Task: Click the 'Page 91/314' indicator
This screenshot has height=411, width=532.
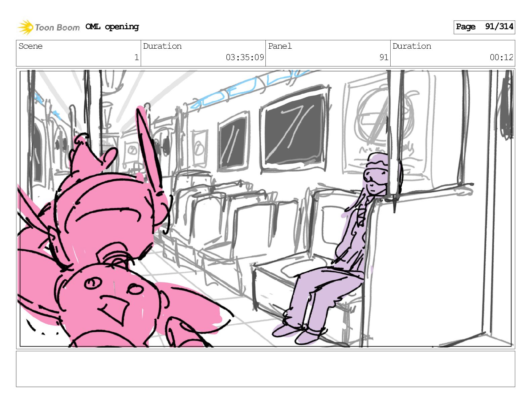Action: (x=484, y=27)
